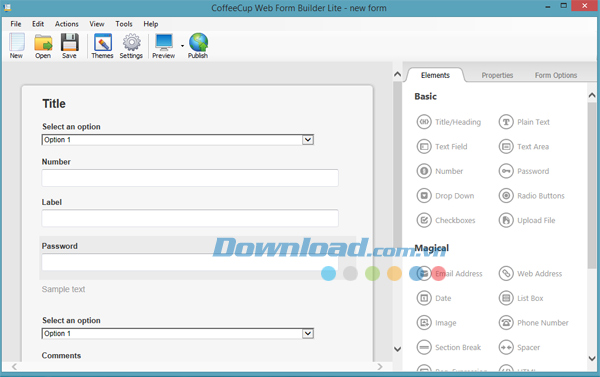Add a List Box element
Viewport: 600px width, 377px height.
[521, 298]
